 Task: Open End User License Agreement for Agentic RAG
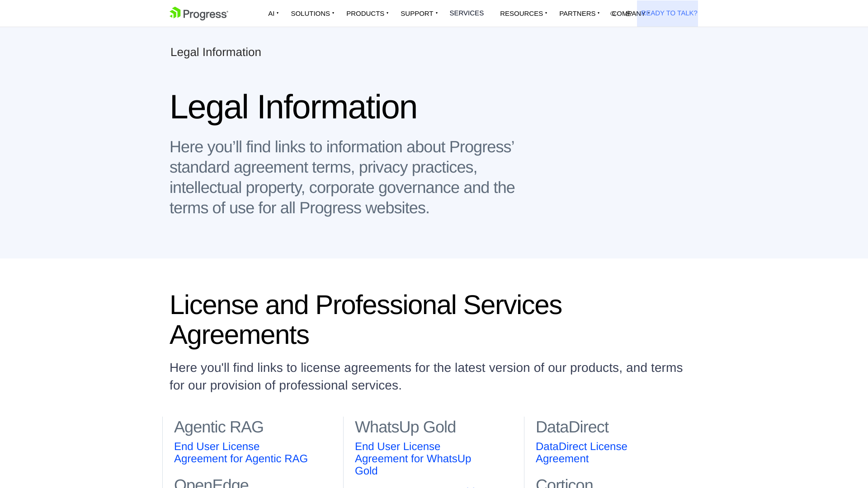click(x=241, y=452)
